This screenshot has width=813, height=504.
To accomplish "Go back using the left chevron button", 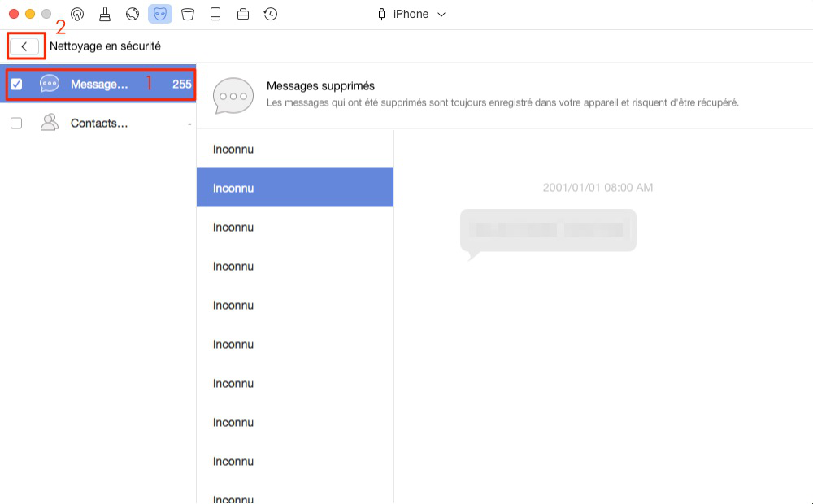I will pos(24,46).
